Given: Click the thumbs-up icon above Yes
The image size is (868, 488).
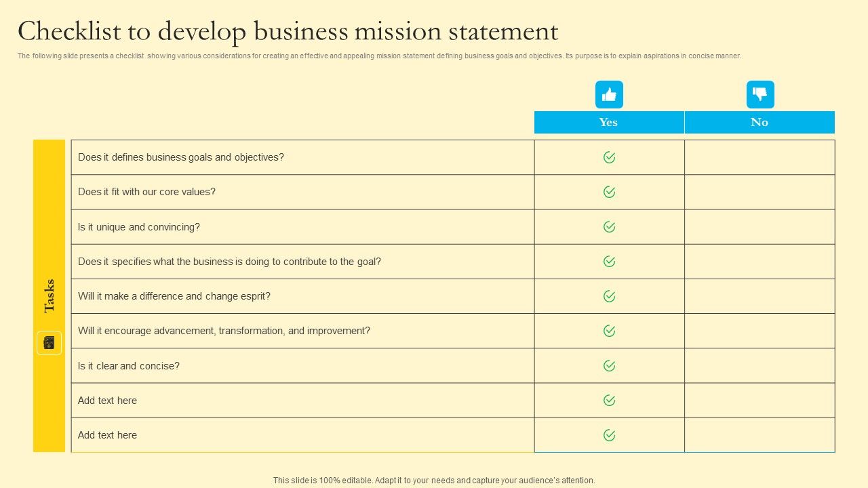Looking at the screenshot, I should click(x=609, y=95).
